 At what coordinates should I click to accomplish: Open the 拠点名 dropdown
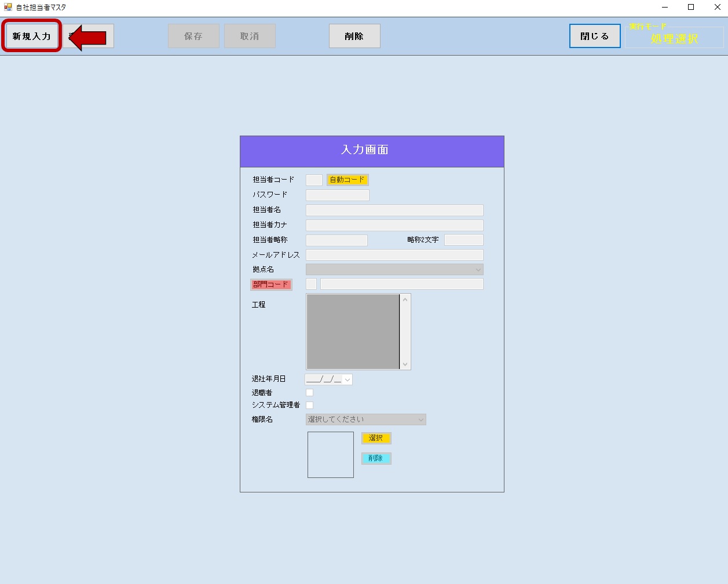coord(394,269)
